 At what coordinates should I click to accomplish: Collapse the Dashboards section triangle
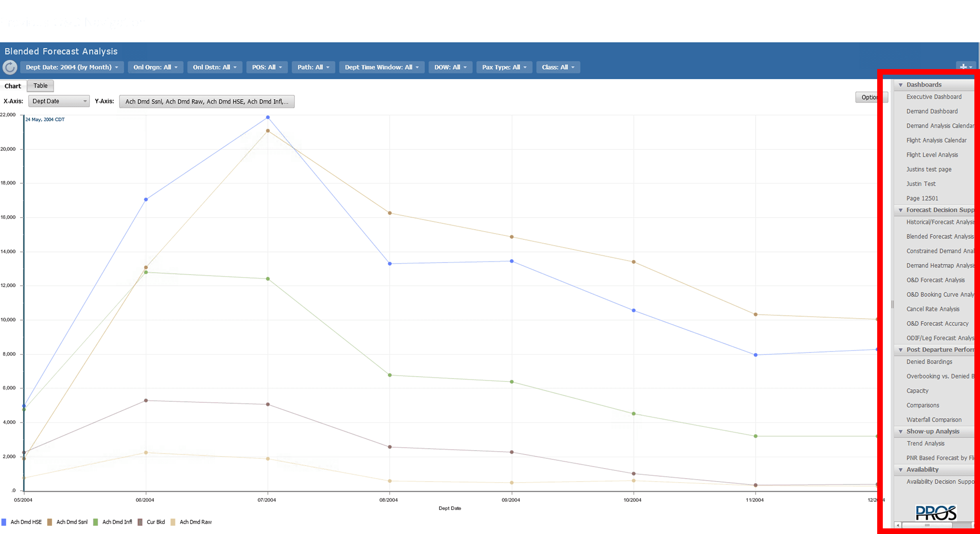(x=900, y=85)
